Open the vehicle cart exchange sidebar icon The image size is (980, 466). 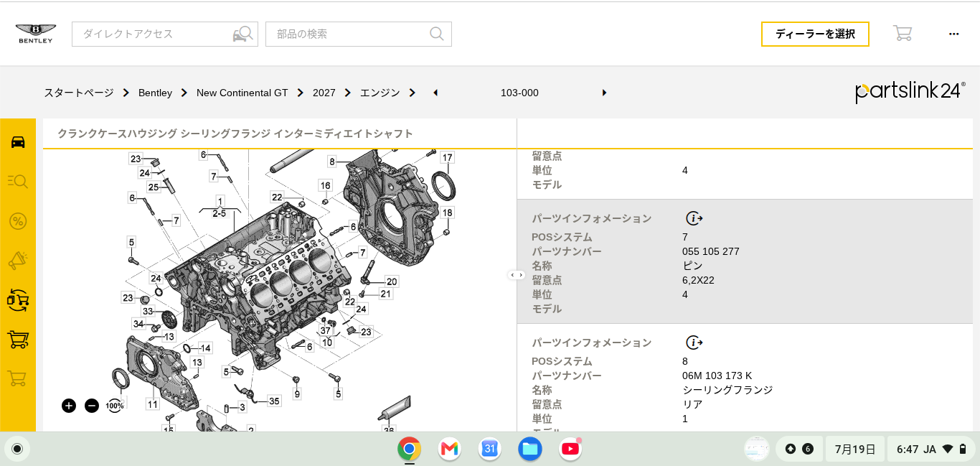[x=18, y=299]
